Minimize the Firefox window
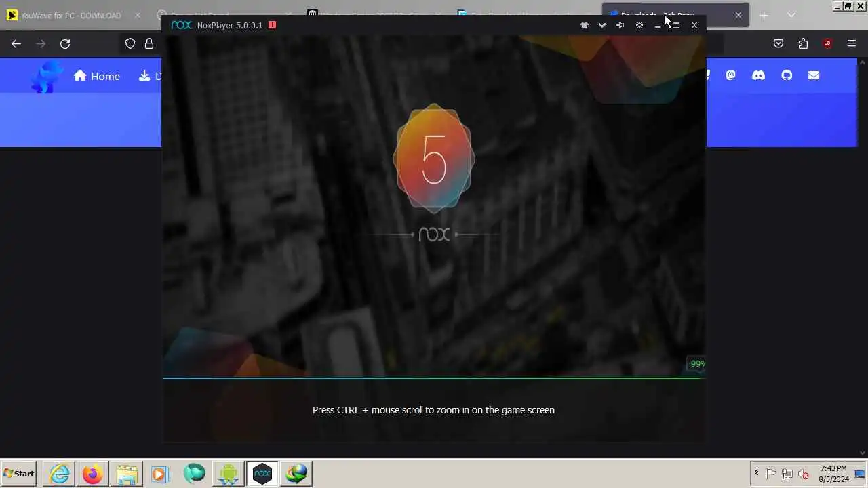This screenshot has height=488, width=868. 837,6
